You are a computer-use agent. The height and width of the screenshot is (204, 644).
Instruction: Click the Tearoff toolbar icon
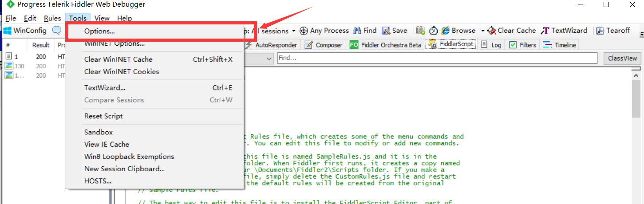600,31
